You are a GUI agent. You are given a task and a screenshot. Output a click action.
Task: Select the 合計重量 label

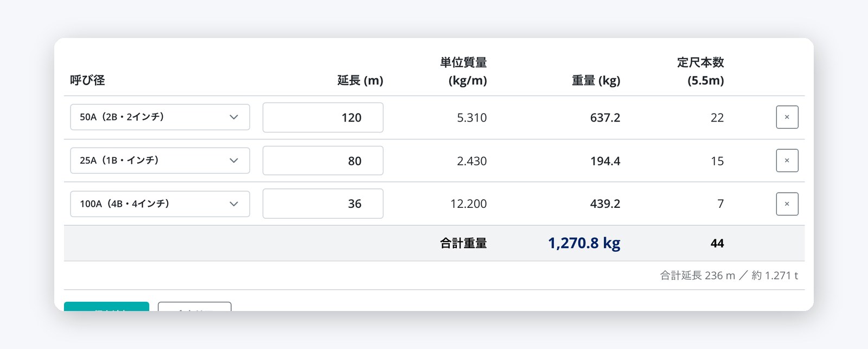click(x=463, y=243)
